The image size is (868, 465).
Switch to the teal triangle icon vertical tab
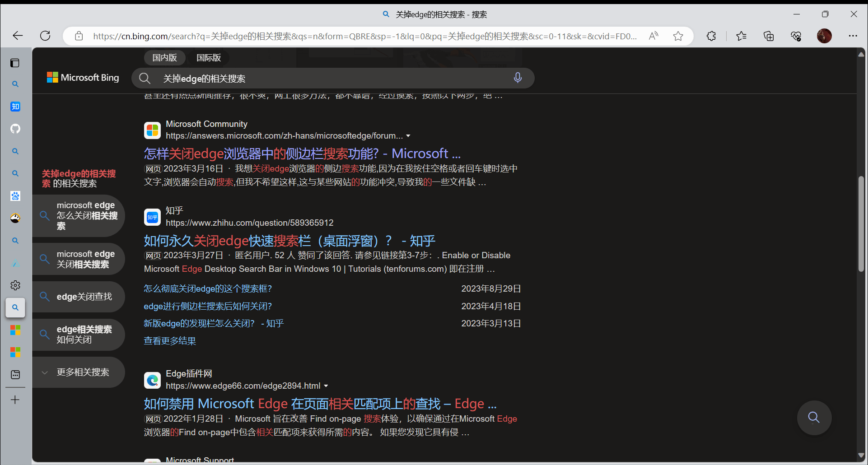click(x=15, y=263)
